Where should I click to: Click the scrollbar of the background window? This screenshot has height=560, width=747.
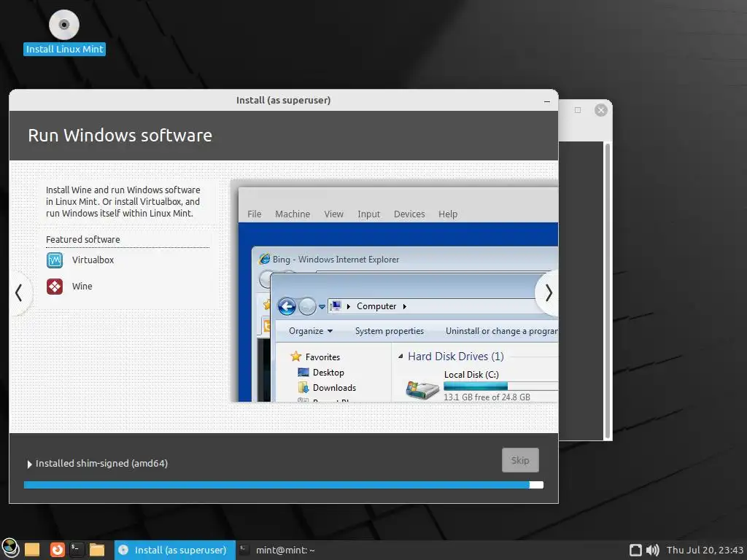[x=608, y=290]
